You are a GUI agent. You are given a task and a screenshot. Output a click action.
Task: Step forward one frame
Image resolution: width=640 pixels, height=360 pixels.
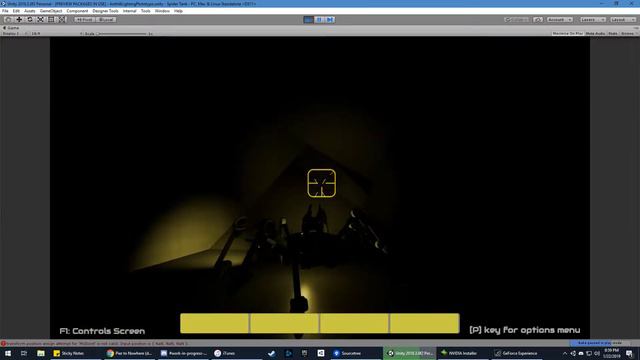pos(330,20)
